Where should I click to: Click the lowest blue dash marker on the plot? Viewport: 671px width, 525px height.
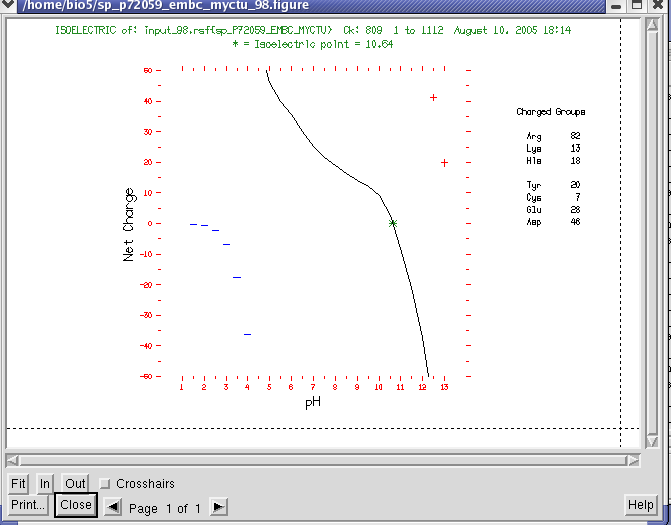tap(247, 334)
